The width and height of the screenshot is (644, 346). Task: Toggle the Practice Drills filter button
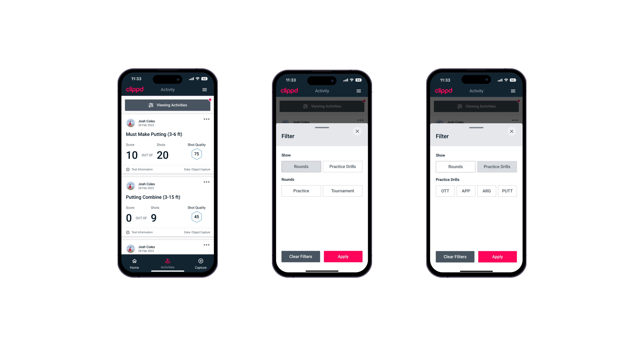click(x=342, y=167)
